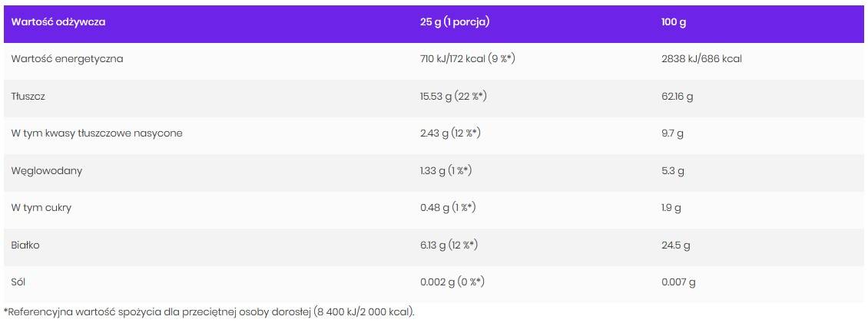Click the "Tłuszcz" row label

31,97
